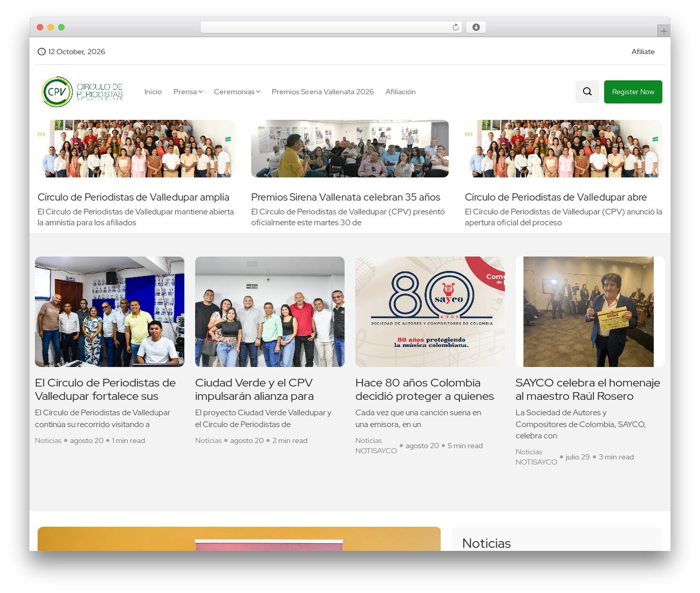The image size is (700, 593).
Task: Click the Afiliate link in top bar
Action: tap(643, 51)
